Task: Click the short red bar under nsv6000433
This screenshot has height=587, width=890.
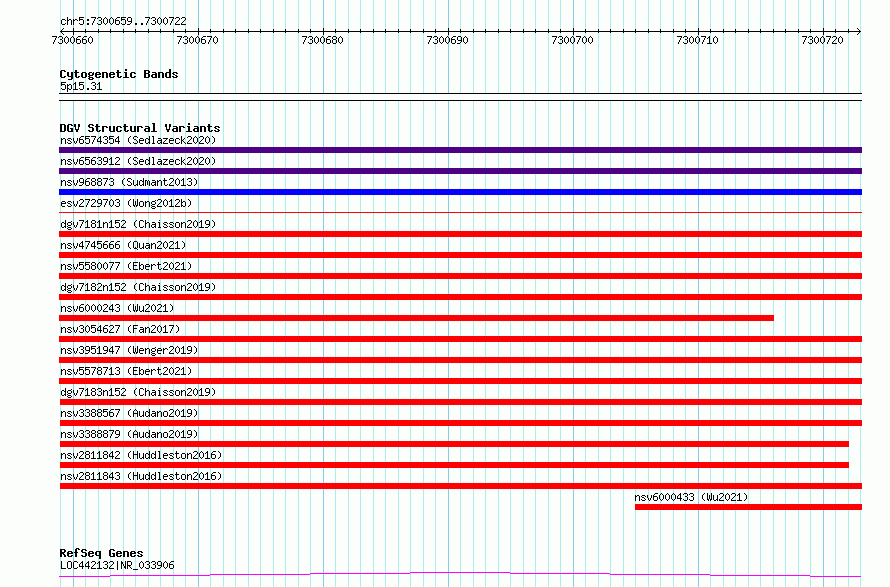Action: coord(748,507)
